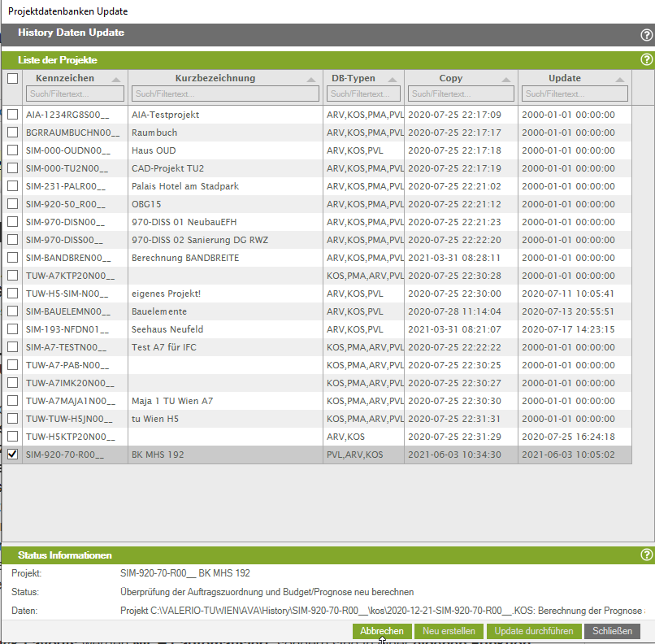
Task: Click help icon in Liste der Projekte header
Action: tap(646, 60)
